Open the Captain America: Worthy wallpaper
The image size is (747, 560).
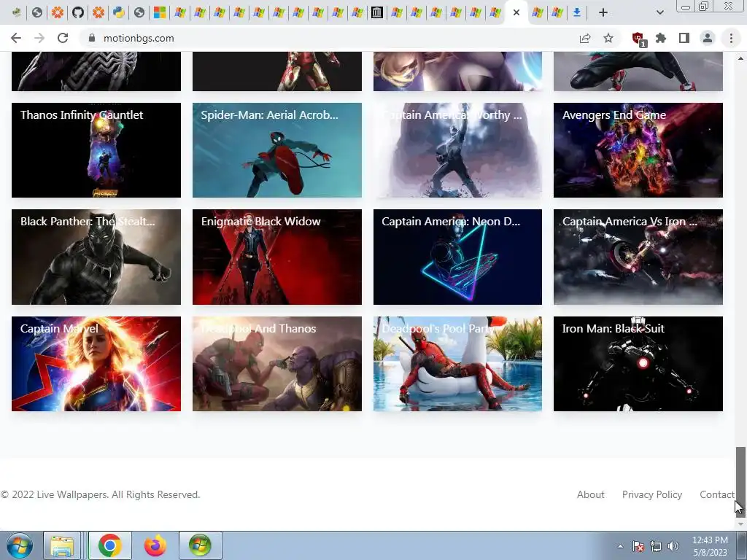click(x=457, y=150)
